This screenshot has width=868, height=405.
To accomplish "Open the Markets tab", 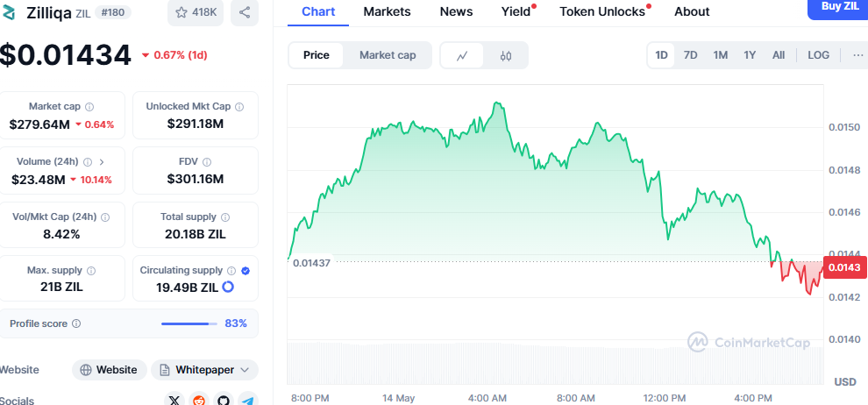I will (x=387, y=11).
